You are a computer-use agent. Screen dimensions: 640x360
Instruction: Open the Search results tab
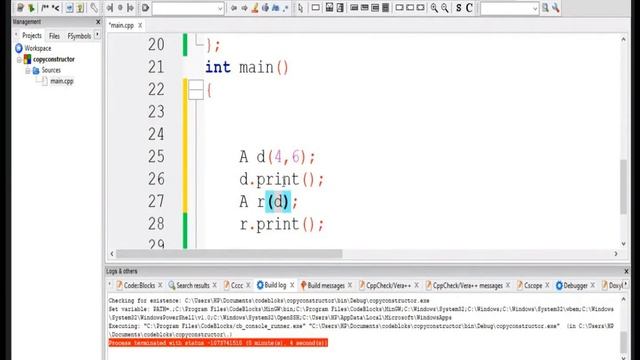pos(193,285)
